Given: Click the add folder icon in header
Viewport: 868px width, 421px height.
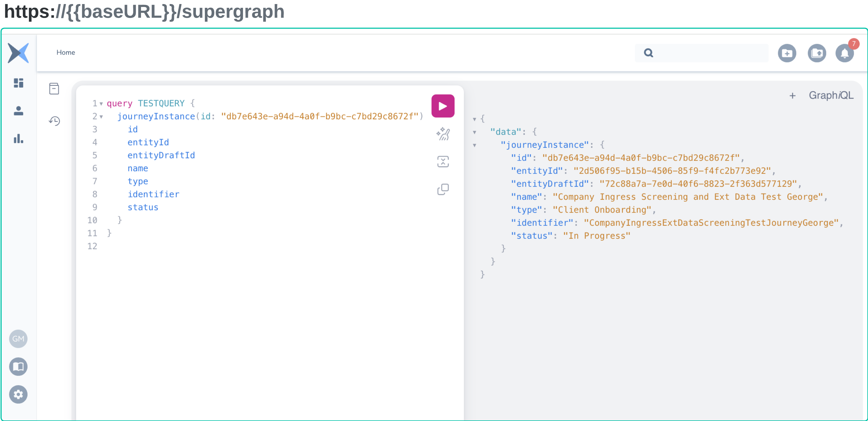Looking at the screenshot, I should 787,53.
